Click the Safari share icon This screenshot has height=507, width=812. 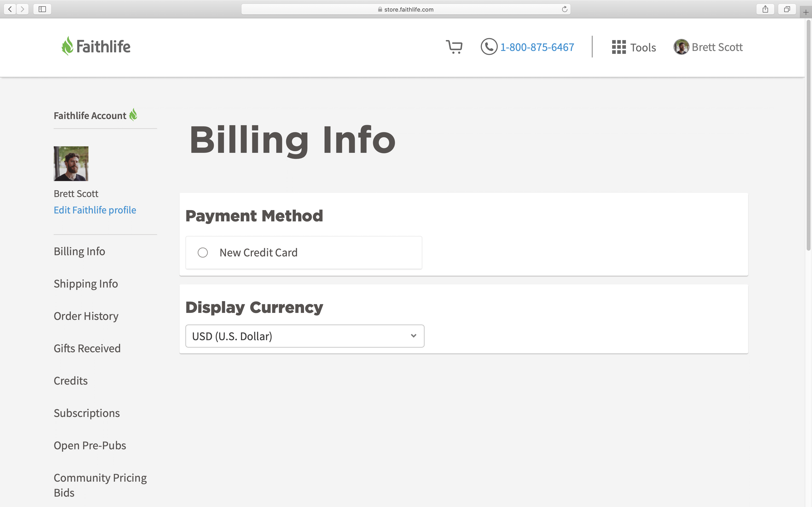[765, 9]
